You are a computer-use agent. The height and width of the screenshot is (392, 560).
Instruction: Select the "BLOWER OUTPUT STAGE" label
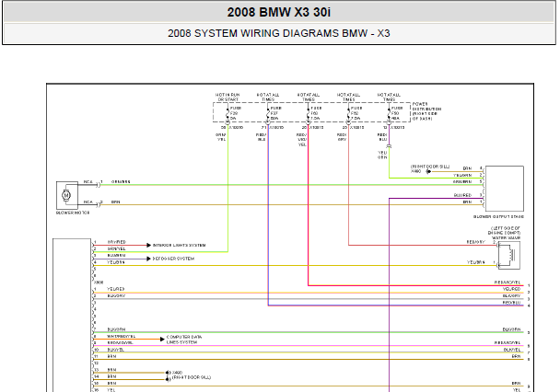click(x=498, y=217)
